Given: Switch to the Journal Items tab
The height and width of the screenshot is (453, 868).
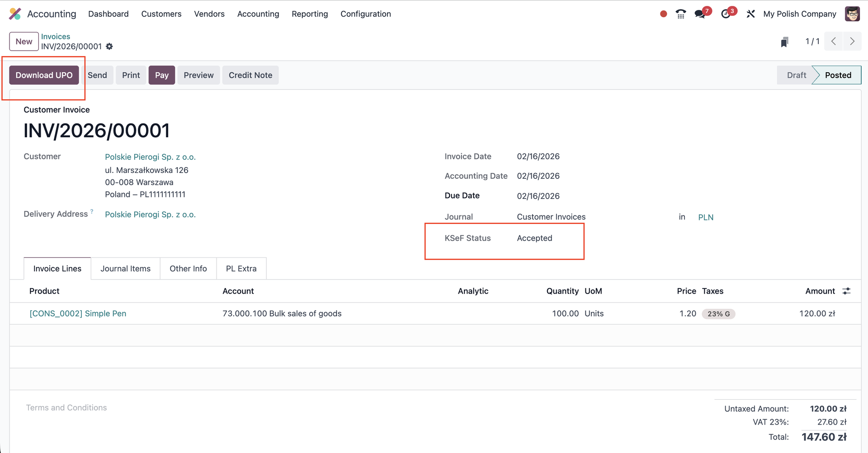Looking at the screenshot, I should (x=125, y=269).
